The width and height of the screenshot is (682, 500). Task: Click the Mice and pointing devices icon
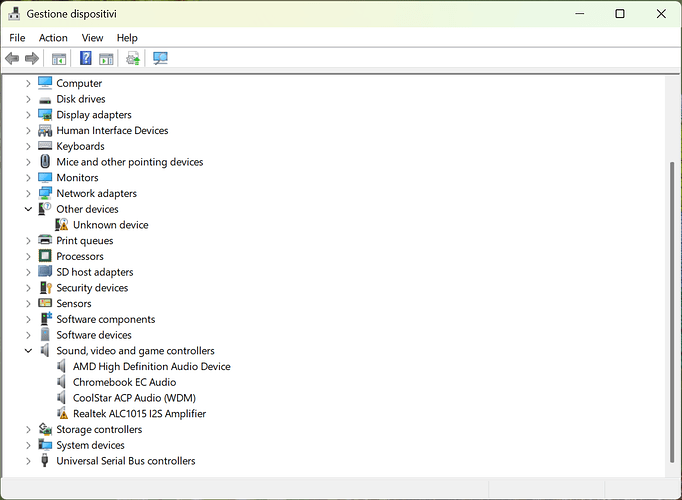[x=45, y=162]
